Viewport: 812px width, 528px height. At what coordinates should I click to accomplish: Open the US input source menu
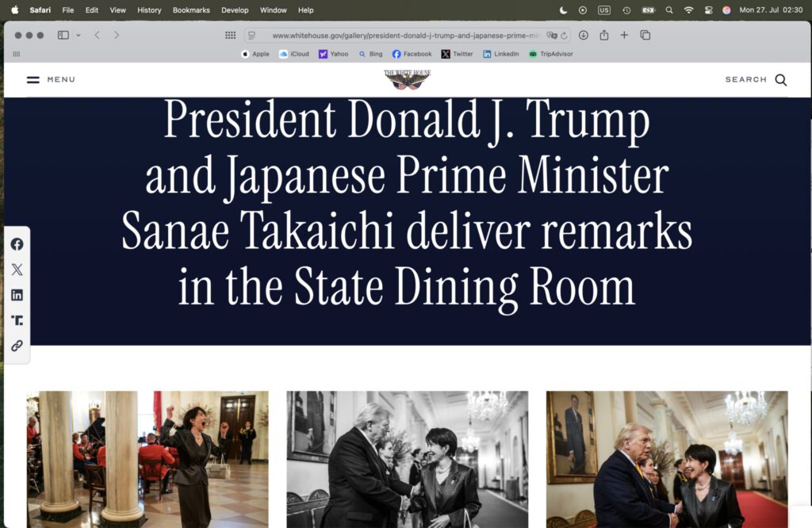coord(603,10)
